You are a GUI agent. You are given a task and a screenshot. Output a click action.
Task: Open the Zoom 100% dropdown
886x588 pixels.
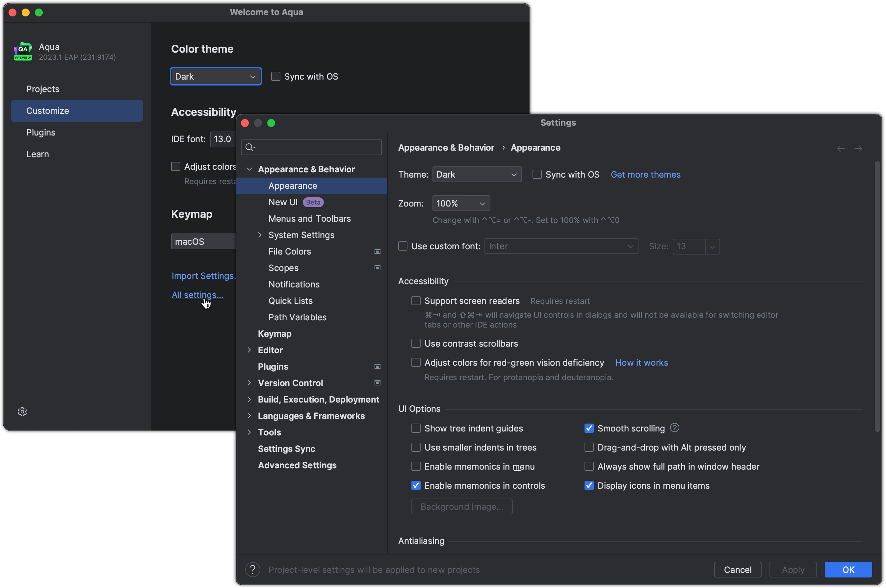[x=461, y=203]
